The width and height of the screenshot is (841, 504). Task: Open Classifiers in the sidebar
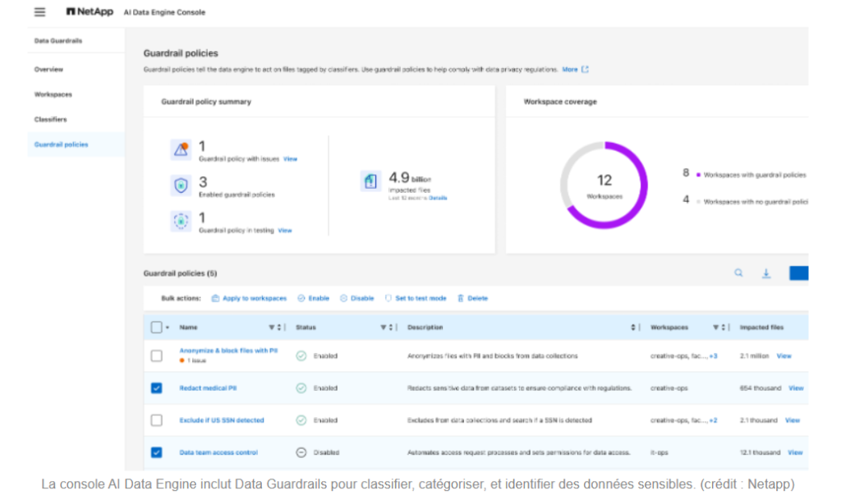(50, 120)
